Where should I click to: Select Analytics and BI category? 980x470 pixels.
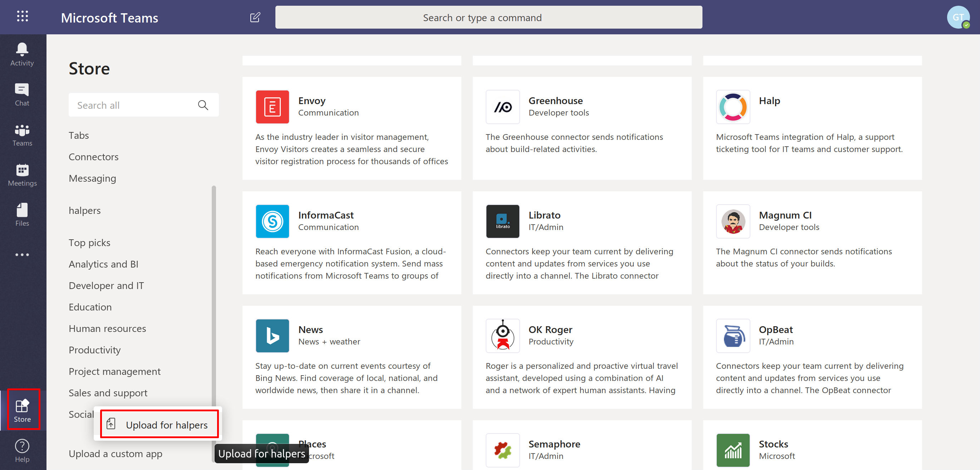pos(103,264)
